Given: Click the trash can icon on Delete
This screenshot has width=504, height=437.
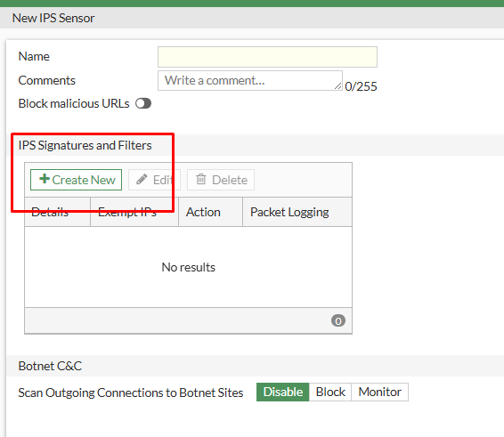Looking at the screenshot, I should point(201,179).
